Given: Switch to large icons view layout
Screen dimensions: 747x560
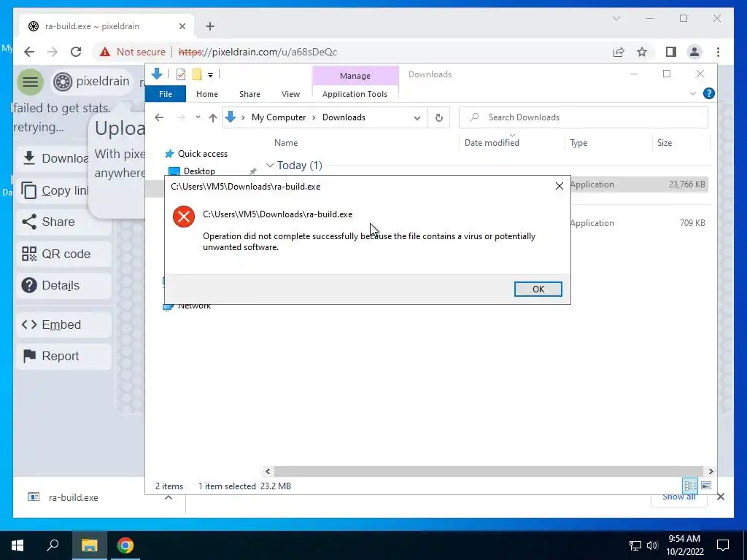Looking at the screenshot, I should (706, 486).
